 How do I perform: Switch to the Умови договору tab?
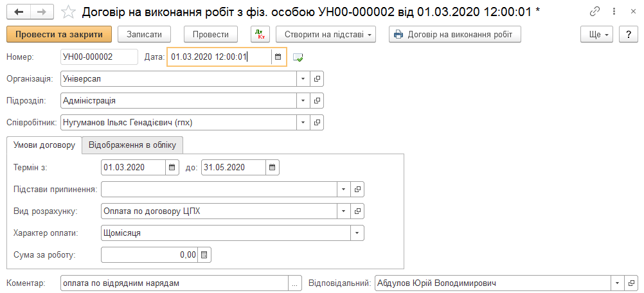pos(44,145)
